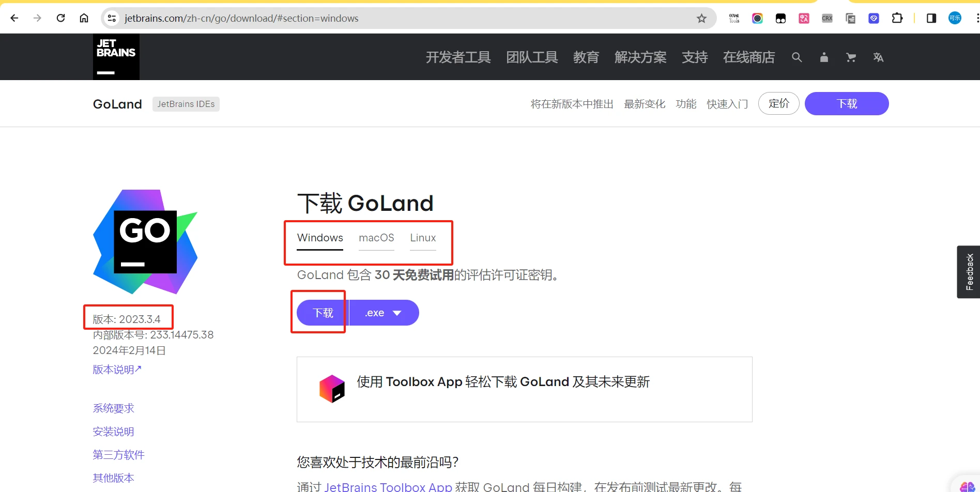Screen dimensions: 980x492
Task: Open the shopping cart icon
Action: click(851, 57)
